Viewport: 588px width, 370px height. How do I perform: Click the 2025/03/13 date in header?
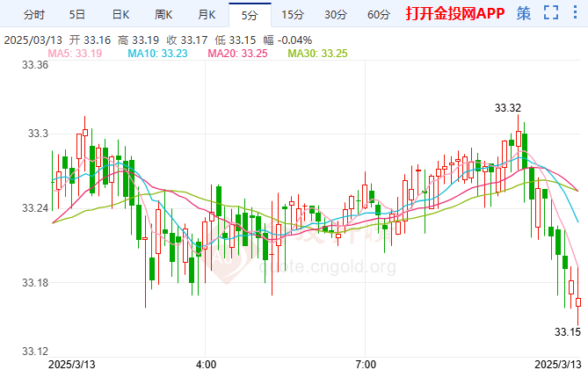pyautogui.click(x=33, y=40)
